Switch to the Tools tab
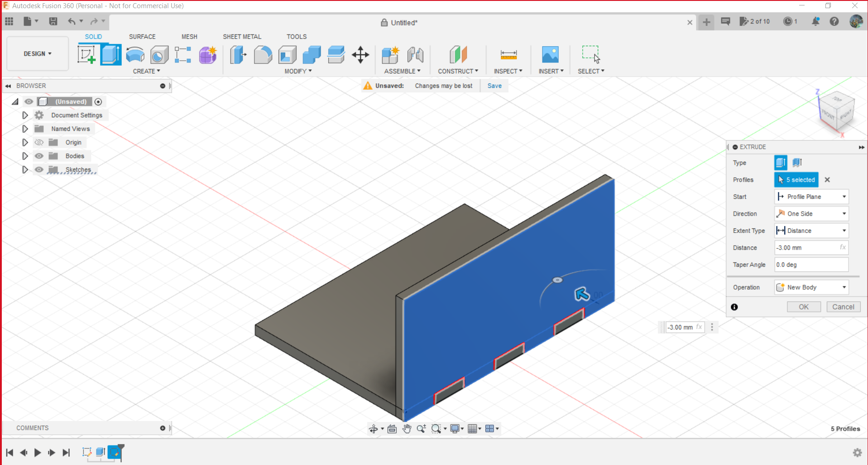The width and height of the screenshot is (868, 465). 297,37
